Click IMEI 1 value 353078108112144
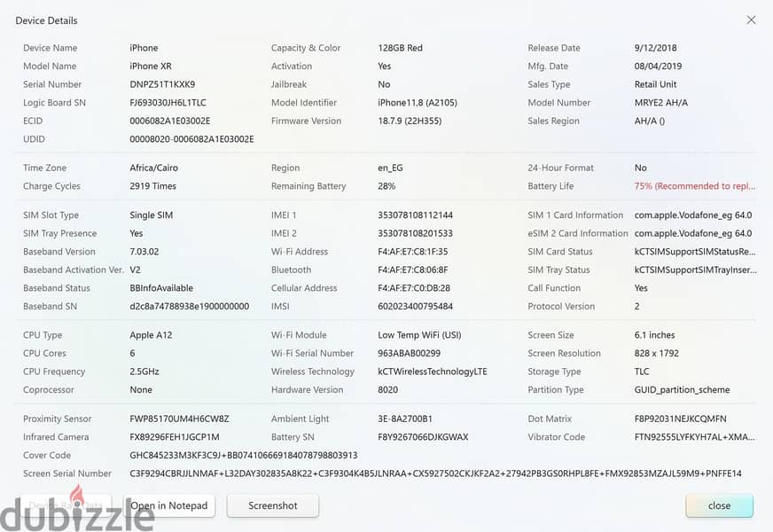The image size is (773, 532). pyautogui.click(x=415, y=215)
